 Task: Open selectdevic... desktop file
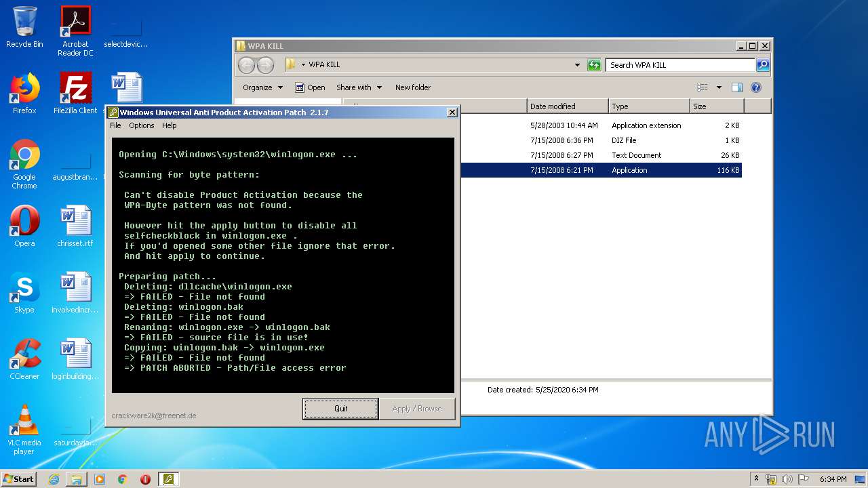point(126,31)
